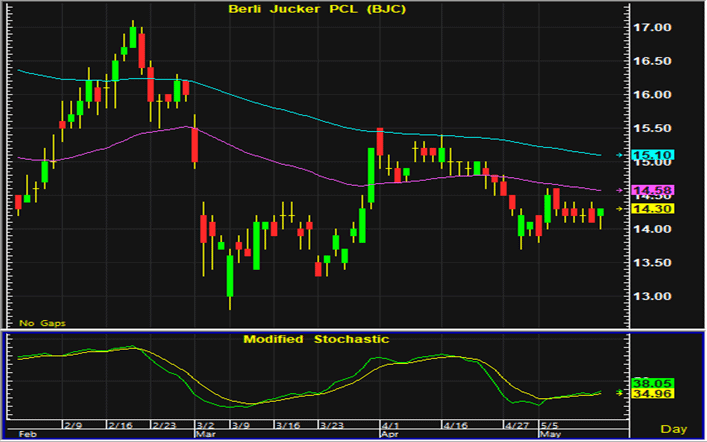Click the 3/16 date marker
This screenshot has height=442, width=707.
click(287, 425)
